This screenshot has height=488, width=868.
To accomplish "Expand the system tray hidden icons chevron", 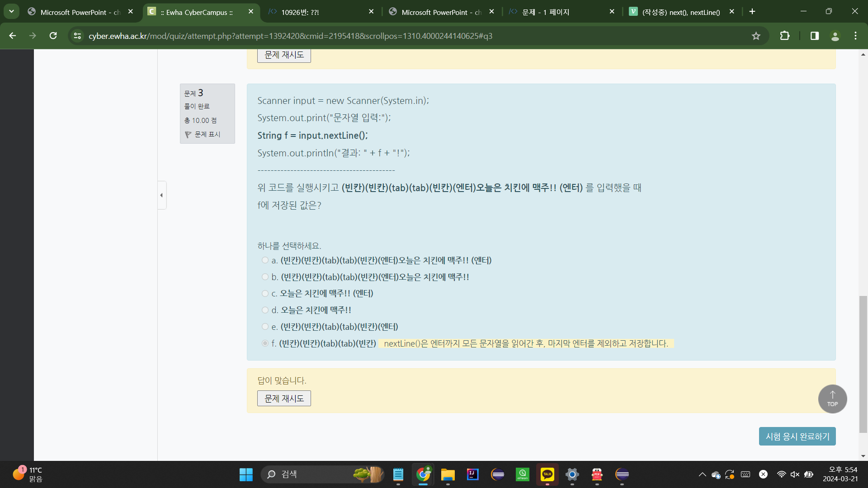I will [702, 474].
